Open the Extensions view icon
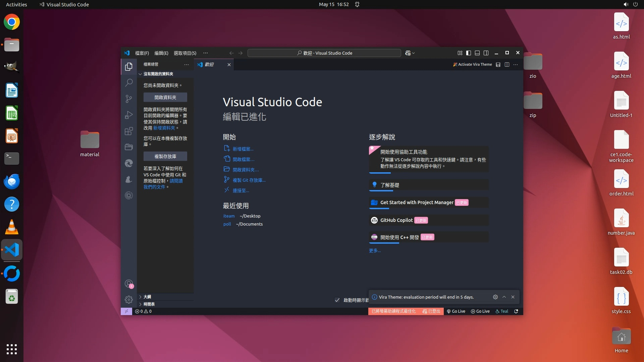Image resolution: width=644 pixels, height=362 pixels. [x=129, y=131]
